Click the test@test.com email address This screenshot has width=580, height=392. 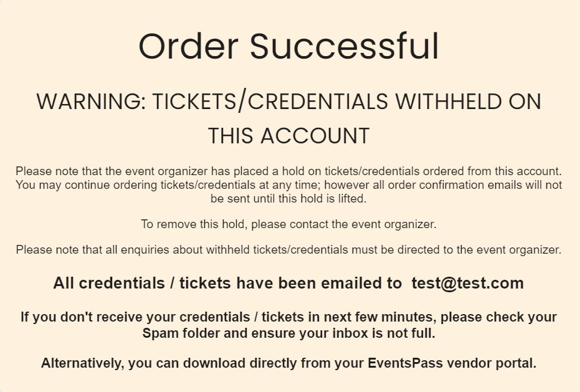pyautogui.click(x=467, y=283)
